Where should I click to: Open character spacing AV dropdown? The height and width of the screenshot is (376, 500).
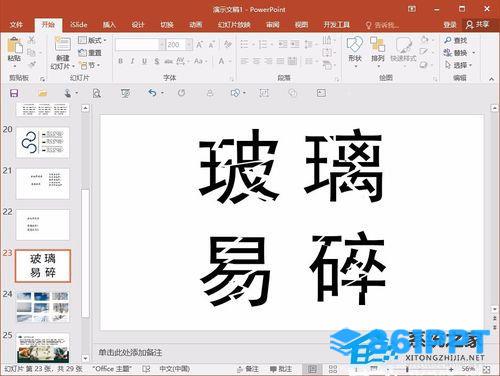tap(183, 61)
